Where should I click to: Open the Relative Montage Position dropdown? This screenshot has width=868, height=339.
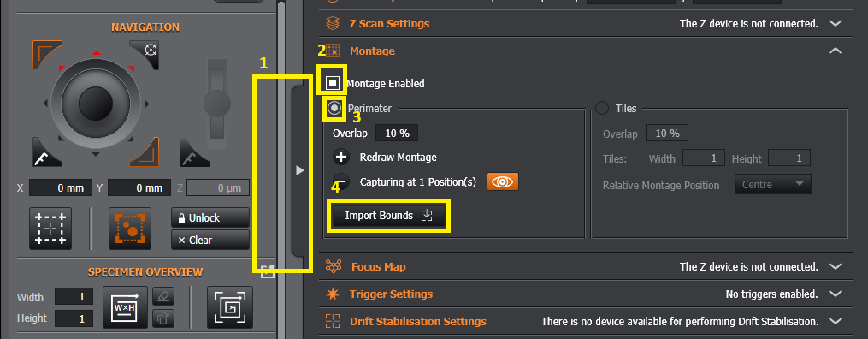pos(773,184)
